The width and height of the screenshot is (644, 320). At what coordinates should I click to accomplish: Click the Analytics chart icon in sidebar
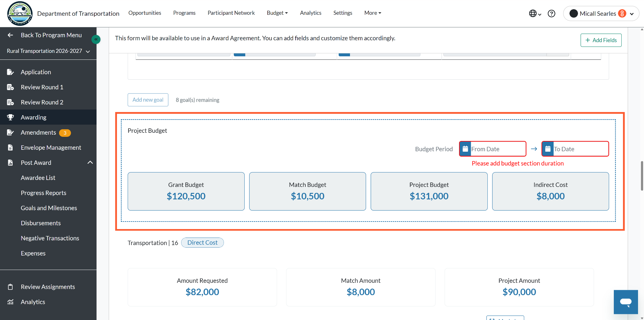point(10,302)
